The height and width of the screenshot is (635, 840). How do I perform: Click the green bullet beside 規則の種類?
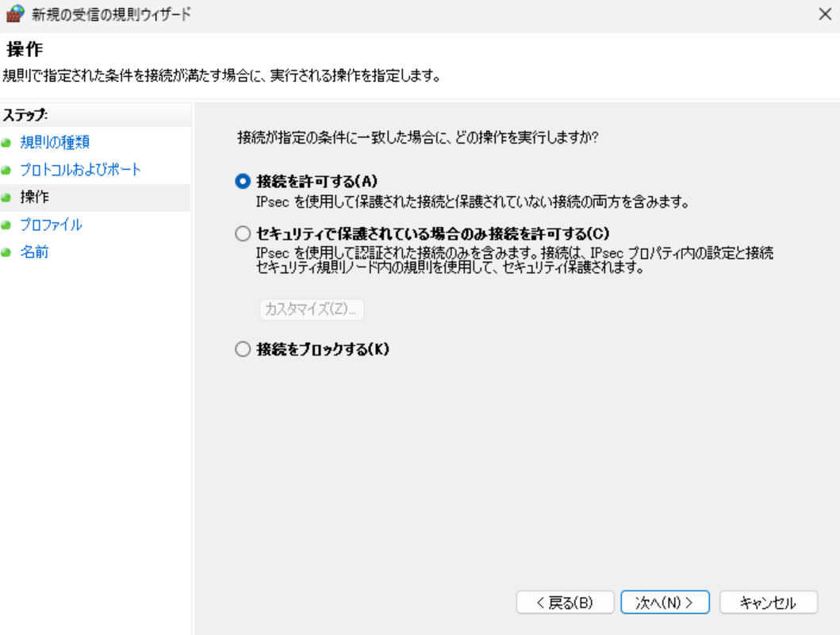click(6, 144)
